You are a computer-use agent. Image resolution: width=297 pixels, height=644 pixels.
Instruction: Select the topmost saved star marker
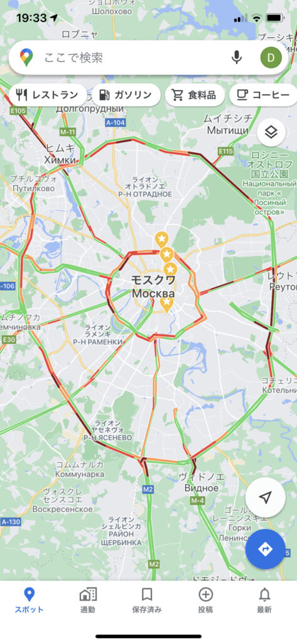161,238
